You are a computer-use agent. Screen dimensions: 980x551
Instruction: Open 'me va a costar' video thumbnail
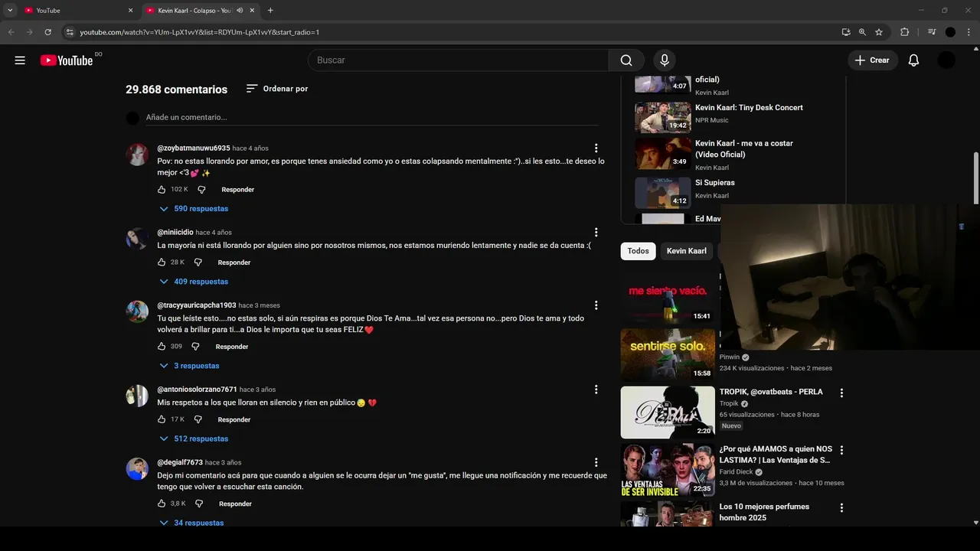click(663, 154)
